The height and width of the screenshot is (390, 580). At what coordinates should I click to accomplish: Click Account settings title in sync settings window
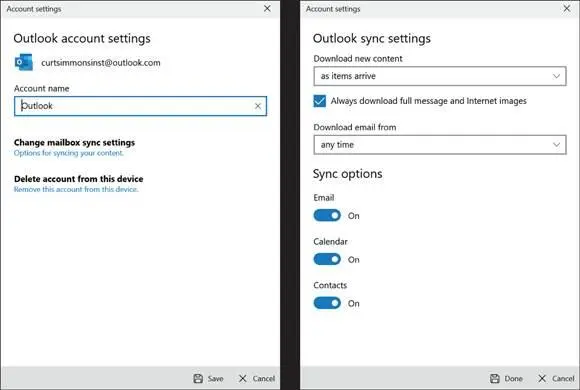click(333, 9)
